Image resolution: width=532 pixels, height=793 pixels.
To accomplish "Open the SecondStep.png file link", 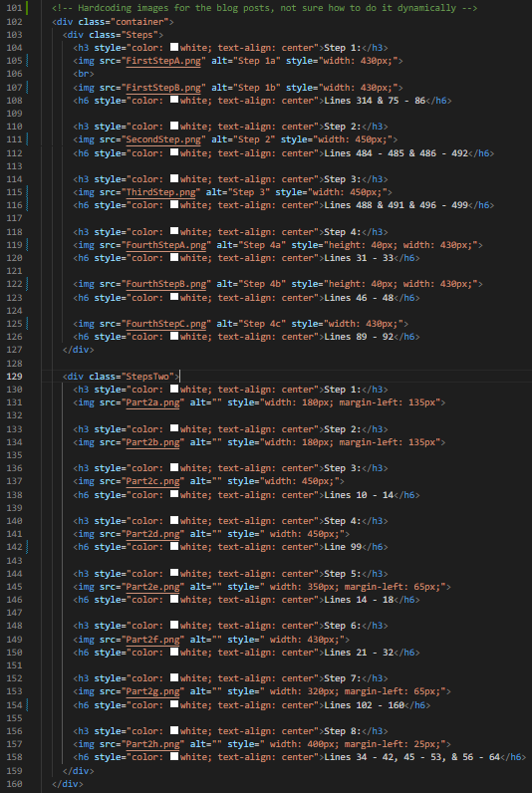I will 163,139.
